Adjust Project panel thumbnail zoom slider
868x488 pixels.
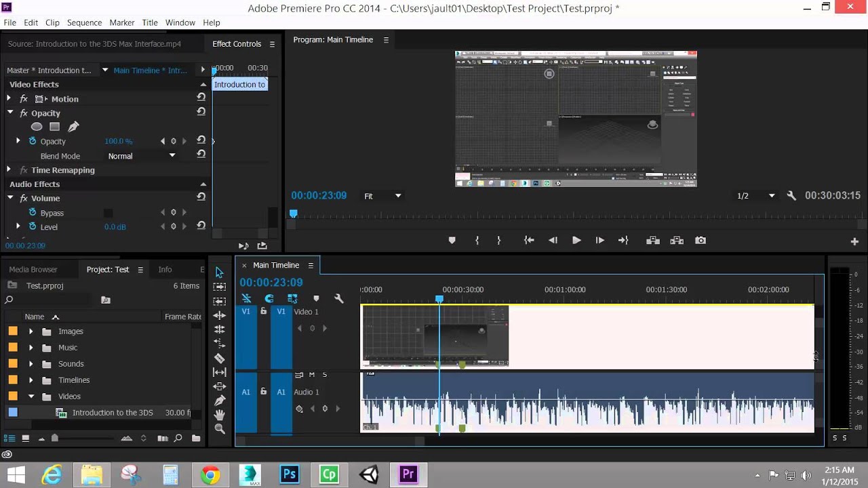[55, 439]
